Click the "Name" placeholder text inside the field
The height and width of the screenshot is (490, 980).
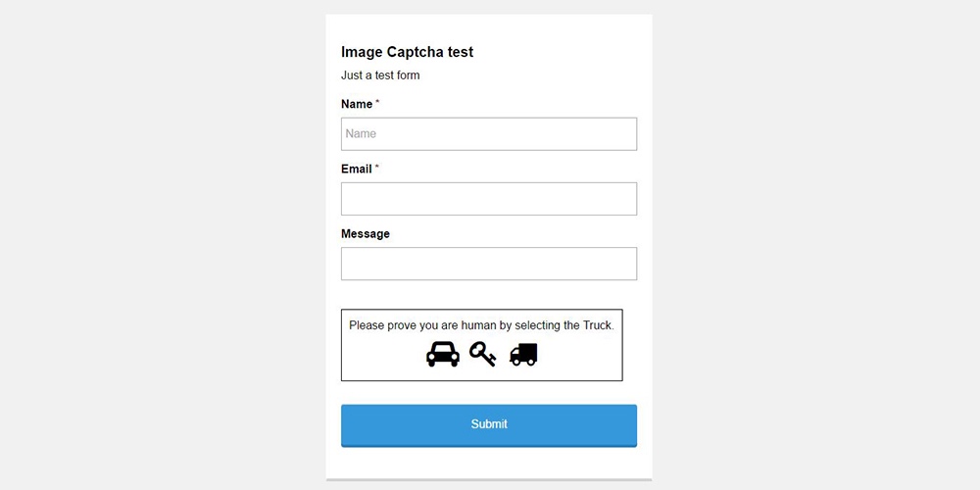(x=361, y=134)
